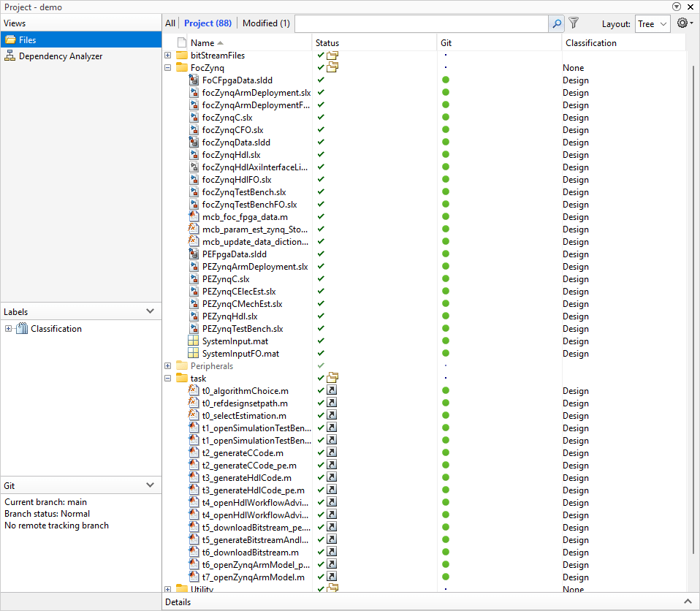Viewport: 700px width, 611px height.
Task: Click the mcb_param_est_zynq function file icon
Action: click(194, 229)
